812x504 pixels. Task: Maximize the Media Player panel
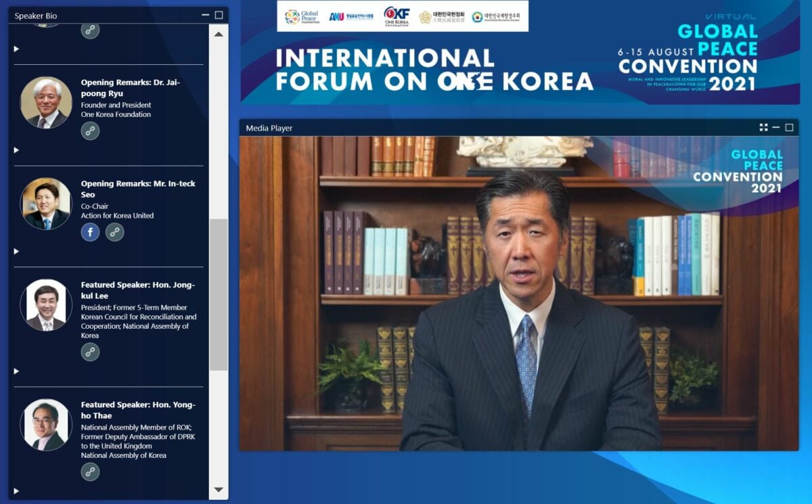coord(789,127)
